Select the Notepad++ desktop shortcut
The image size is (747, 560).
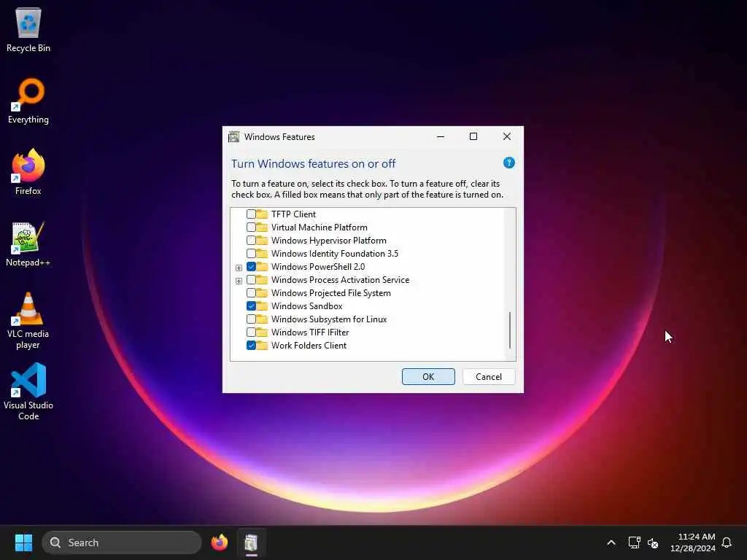[x=28, y=244]
